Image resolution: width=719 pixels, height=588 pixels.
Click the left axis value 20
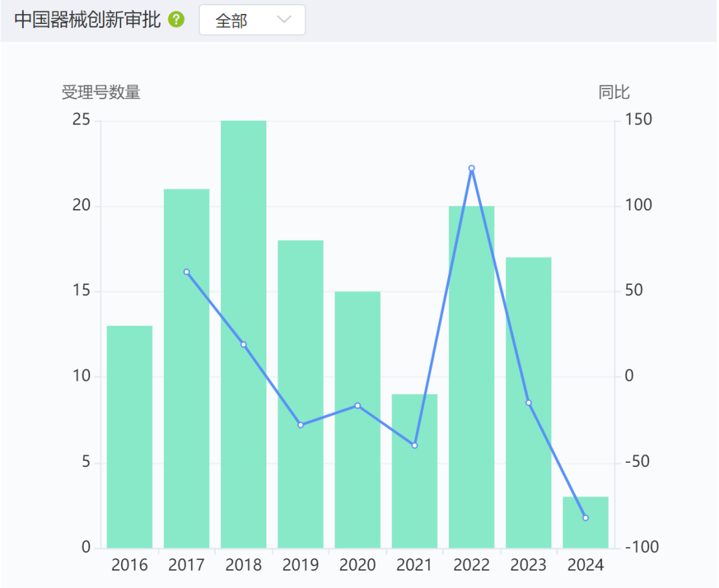pyautogui.click(x=82, y=205)
